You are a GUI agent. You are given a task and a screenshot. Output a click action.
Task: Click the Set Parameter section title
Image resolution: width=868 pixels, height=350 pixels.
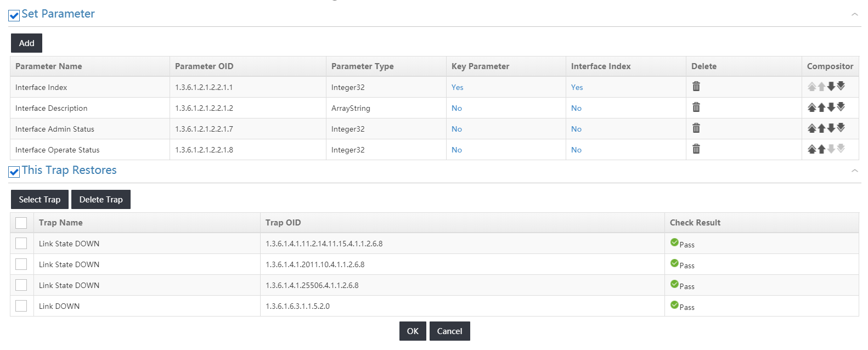click(x=58, y=14)
